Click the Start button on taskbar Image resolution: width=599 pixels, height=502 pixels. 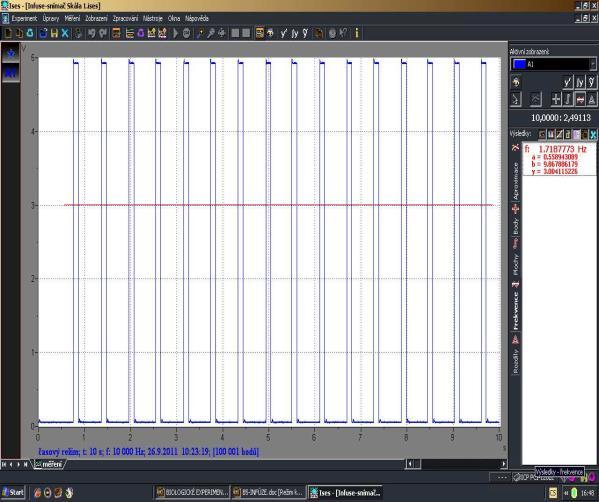[13, 492]
